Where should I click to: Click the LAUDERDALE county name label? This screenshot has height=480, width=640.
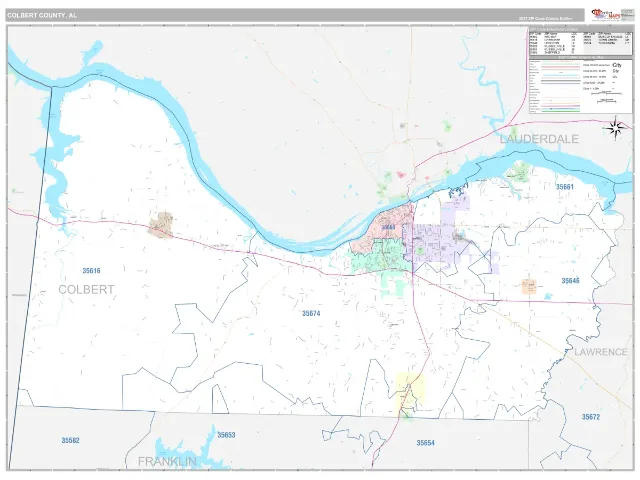[539, 139]
